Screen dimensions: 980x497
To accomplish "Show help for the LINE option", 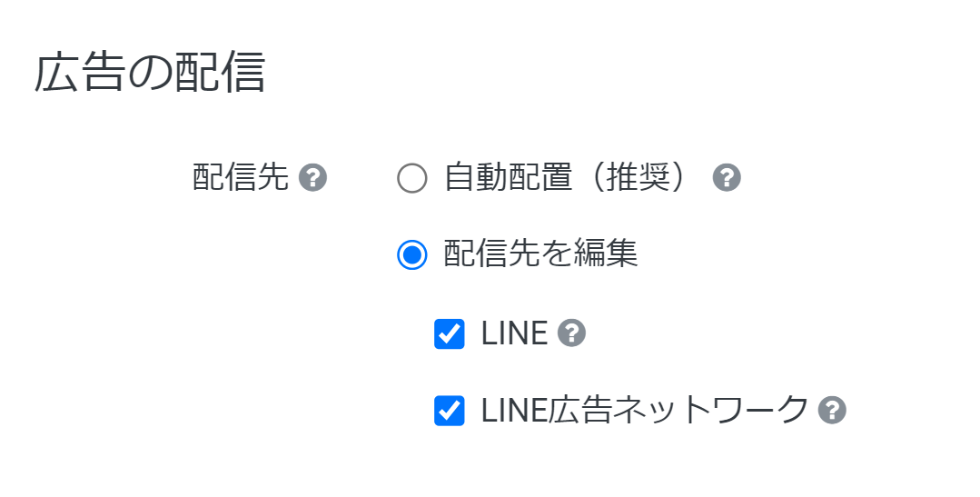I will pos(571,334).
